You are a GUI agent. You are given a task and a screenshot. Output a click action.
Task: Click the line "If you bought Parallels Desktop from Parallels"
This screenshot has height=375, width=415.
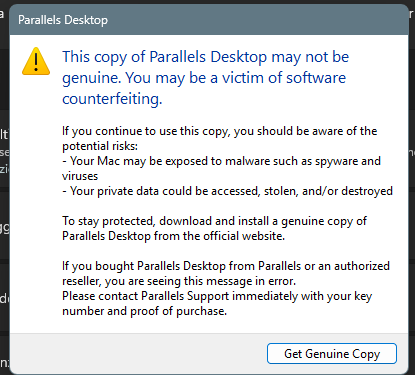point(226,266)
